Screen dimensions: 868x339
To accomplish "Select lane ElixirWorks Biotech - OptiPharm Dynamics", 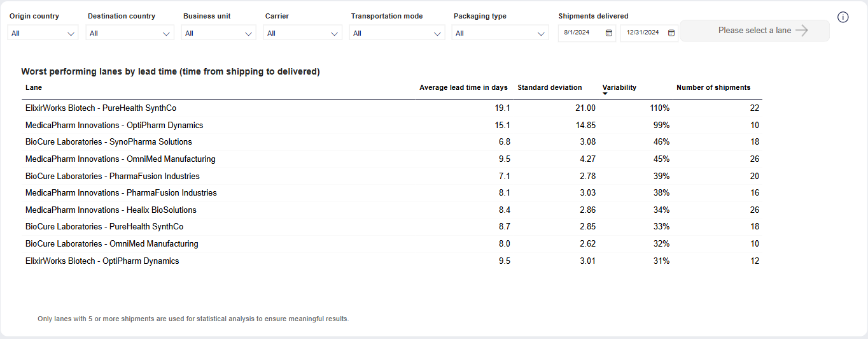I will 102,261.
